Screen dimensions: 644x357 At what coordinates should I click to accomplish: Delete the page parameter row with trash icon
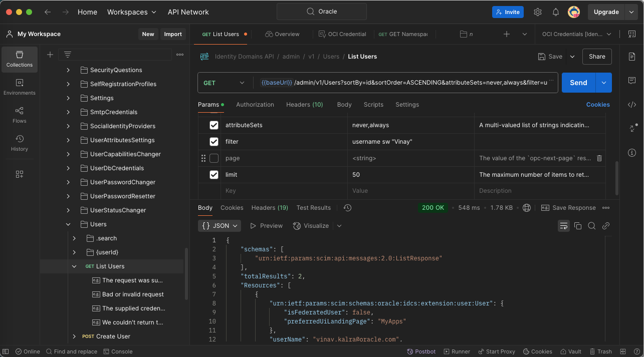pos(599,158)
